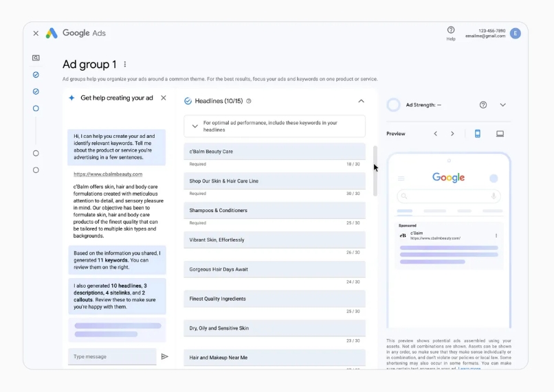Edit the Vibrant Skin, Effortlessly headline field
The width and height of the screenshot is (554, 392).
(x=274, y=240)
